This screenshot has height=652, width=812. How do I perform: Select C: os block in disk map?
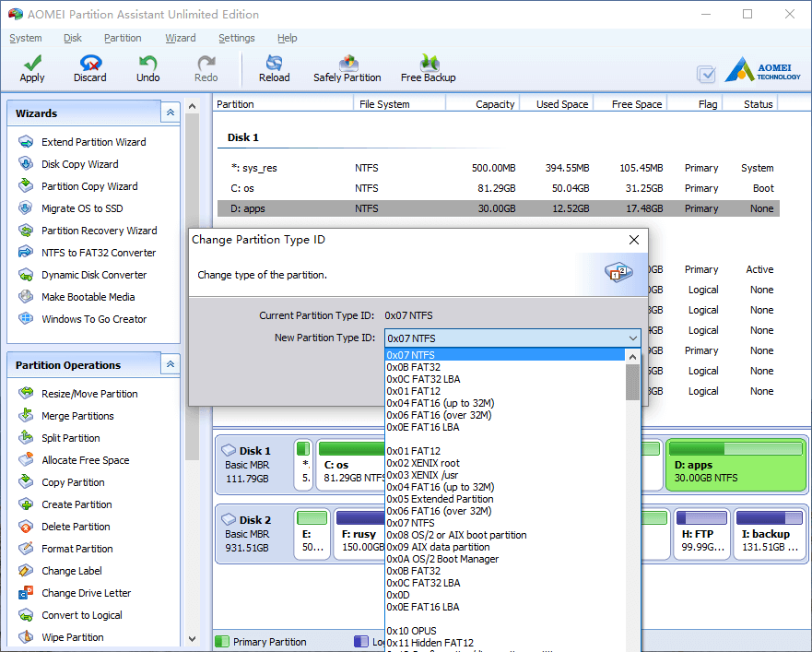(350, 465)
